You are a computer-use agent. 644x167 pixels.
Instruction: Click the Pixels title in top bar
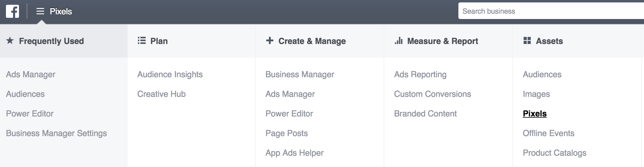(x=61, y=11)
